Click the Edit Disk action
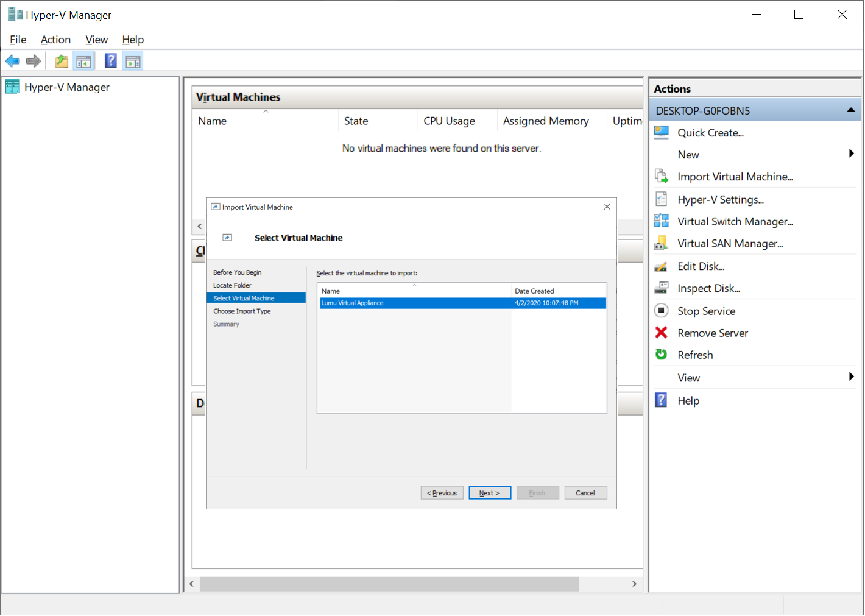The image size is (865, 616). click(701, 266)
